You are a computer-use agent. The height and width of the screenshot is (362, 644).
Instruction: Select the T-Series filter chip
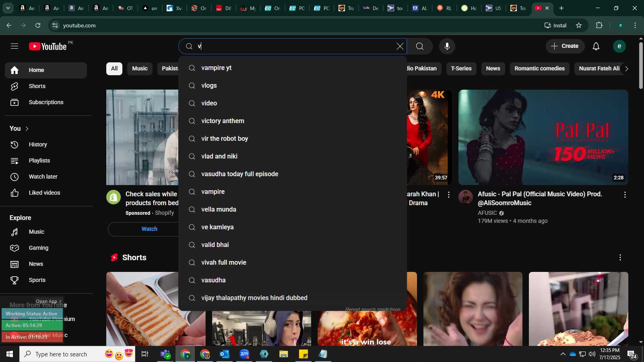[x=461, y=68]
